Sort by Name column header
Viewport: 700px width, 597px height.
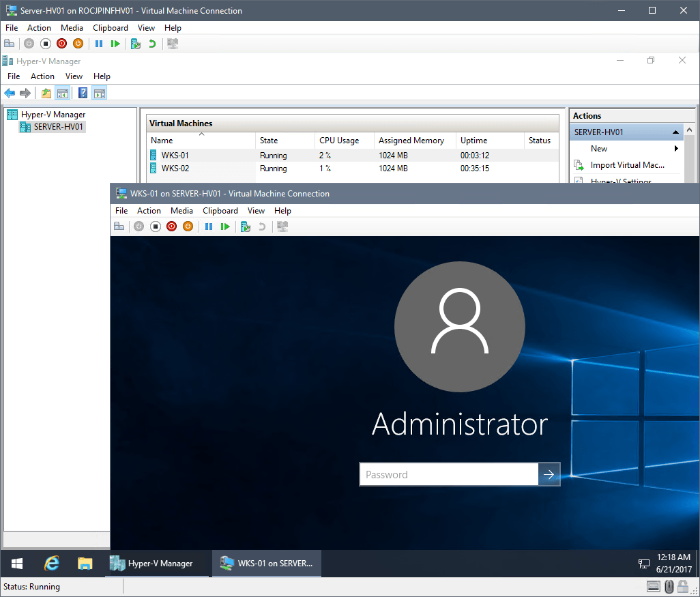[201, 140]
